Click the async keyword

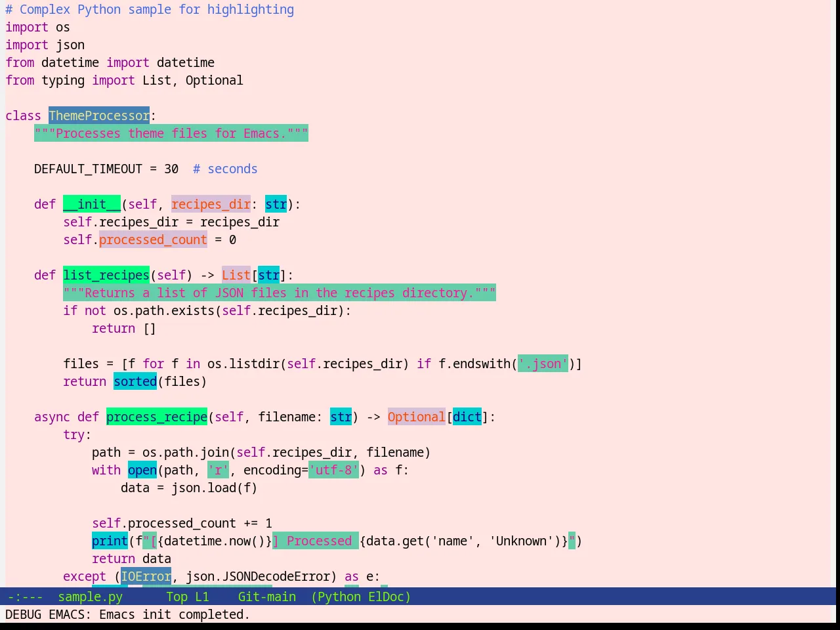tap(52, 417)
